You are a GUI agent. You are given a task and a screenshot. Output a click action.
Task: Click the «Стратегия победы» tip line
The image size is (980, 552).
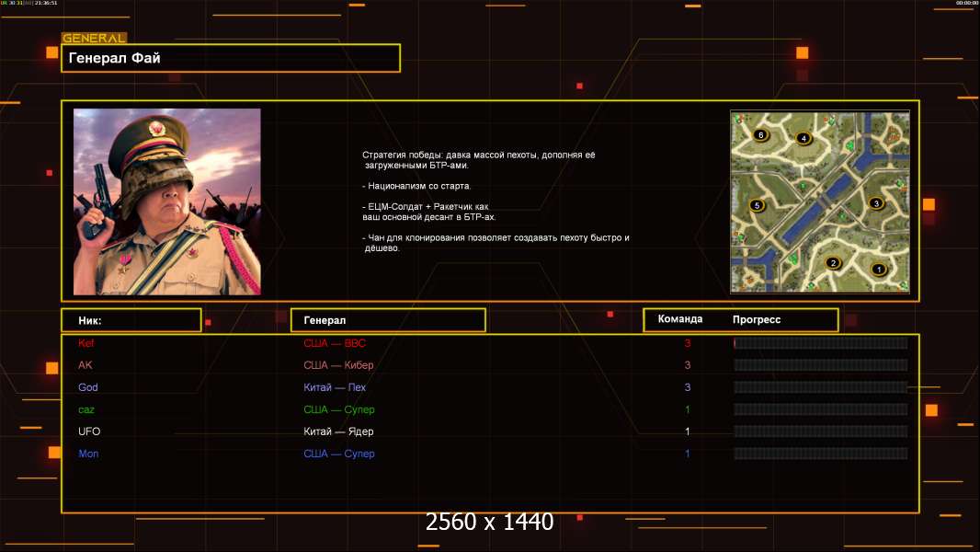click(x=479, y=160)
